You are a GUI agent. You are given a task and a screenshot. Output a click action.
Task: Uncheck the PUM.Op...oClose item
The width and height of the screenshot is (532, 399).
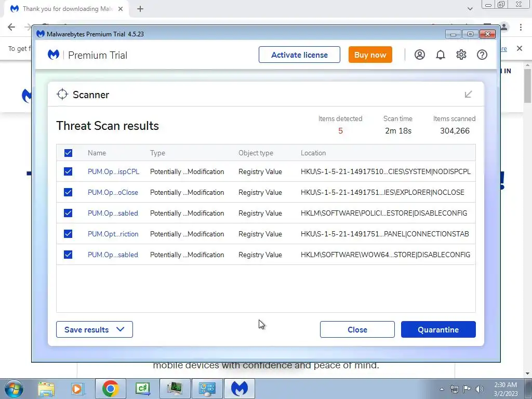pos(68,192)
